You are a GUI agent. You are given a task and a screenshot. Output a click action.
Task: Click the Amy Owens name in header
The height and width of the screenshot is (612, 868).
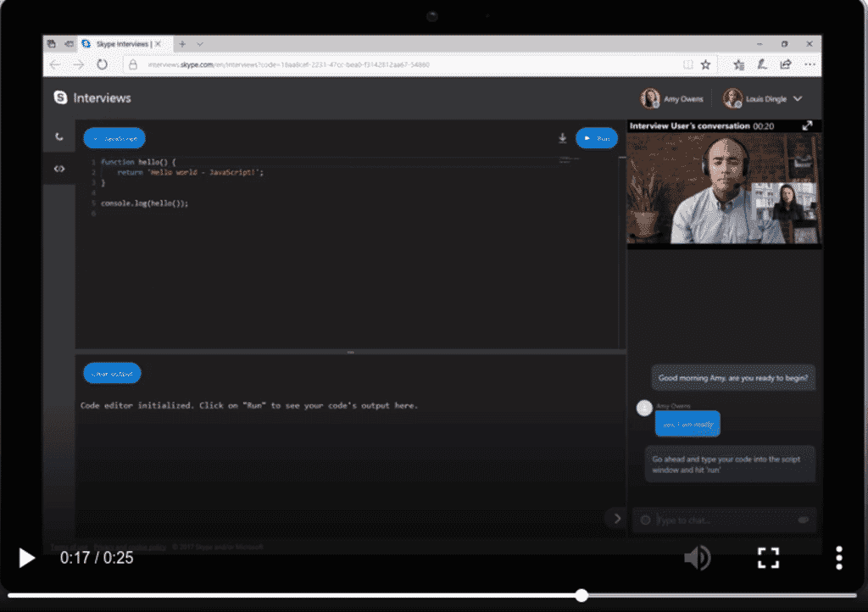[683, 99]
